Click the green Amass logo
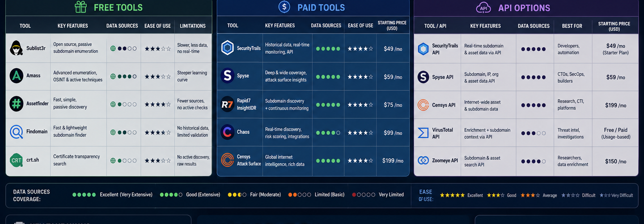This screenshot has width=644, height=224. (16, 76)
